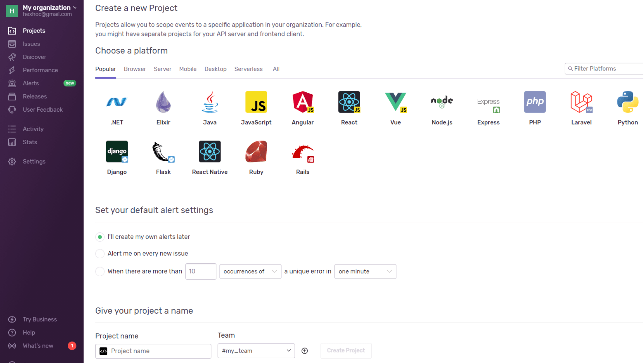Select 'I'll create my own alerts later'
The image size is (644, 363).
[x=100, y=237]
